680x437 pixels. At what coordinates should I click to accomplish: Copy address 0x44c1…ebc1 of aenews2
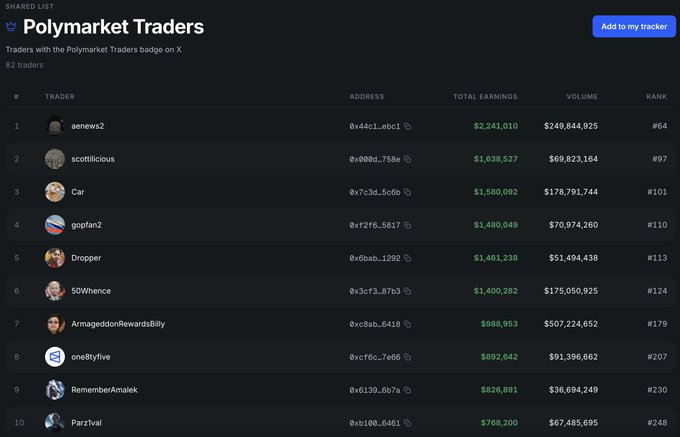coord(408,126)
